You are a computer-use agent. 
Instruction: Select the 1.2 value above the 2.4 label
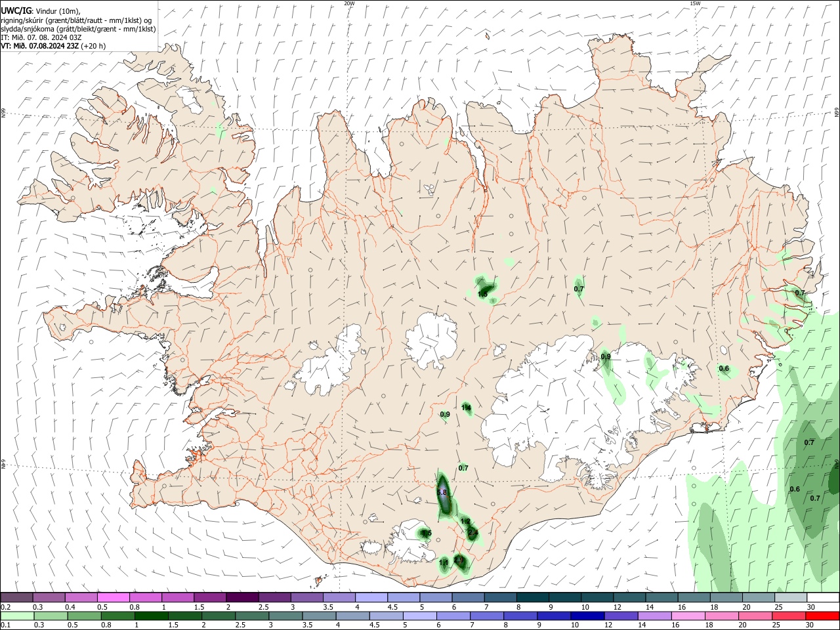465,520
